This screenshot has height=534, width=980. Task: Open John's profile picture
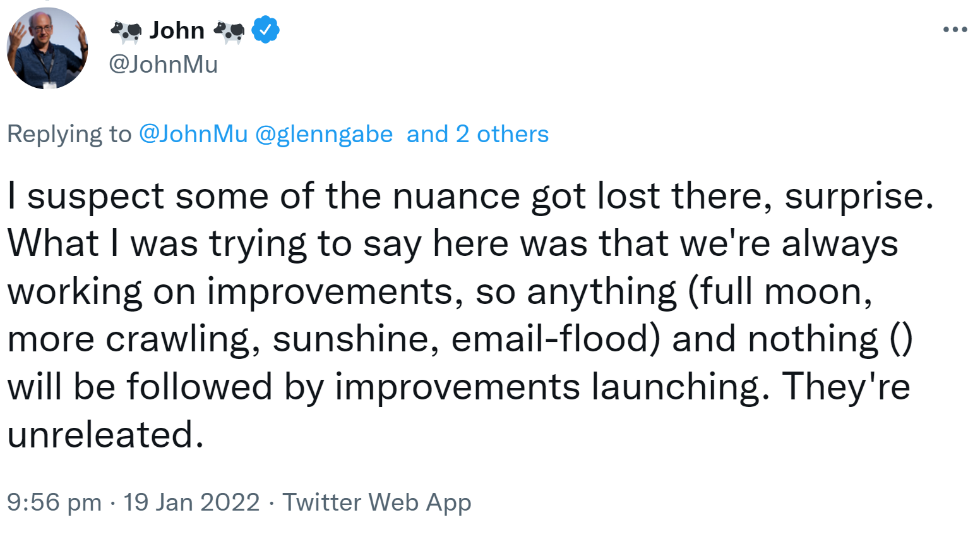[47, 48]
